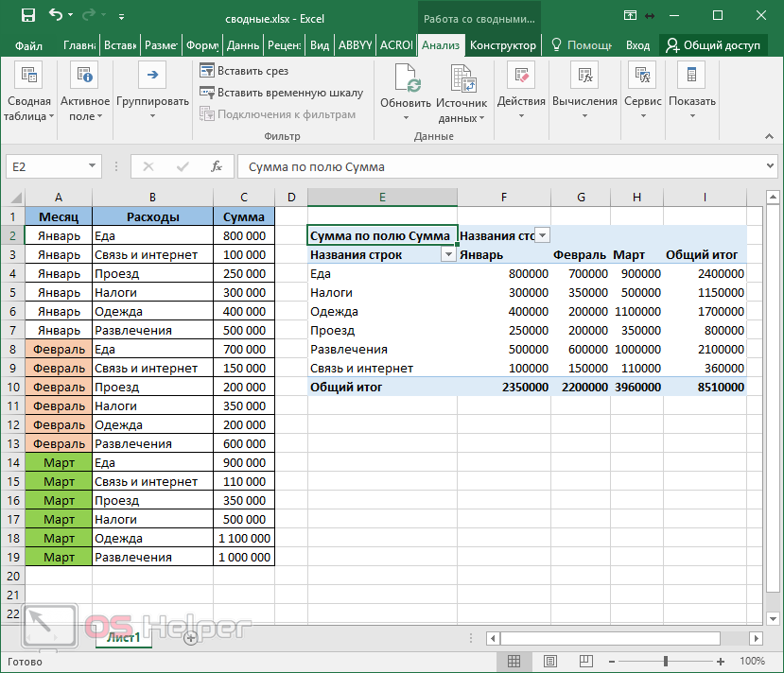Click the insert function fx icon
This screenshot has height=673, width=784.
[x=217, y=166]
